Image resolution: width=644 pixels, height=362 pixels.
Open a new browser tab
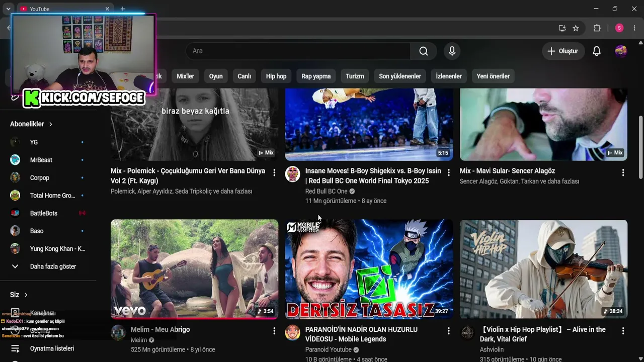tap(122, 9)
